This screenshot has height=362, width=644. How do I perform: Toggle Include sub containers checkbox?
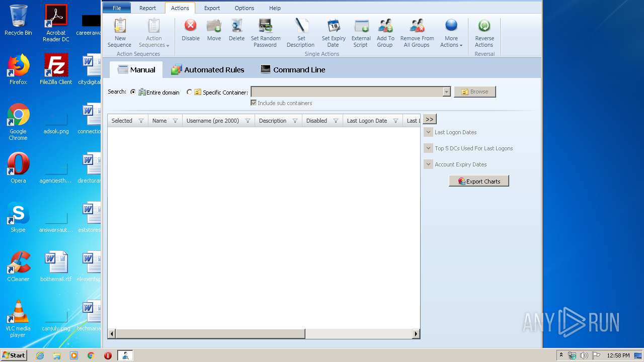click(254, 103)
